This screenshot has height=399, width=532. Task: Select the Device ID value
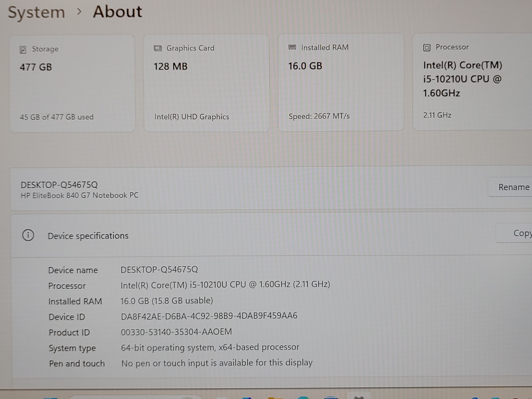click(x=209, y=316)
